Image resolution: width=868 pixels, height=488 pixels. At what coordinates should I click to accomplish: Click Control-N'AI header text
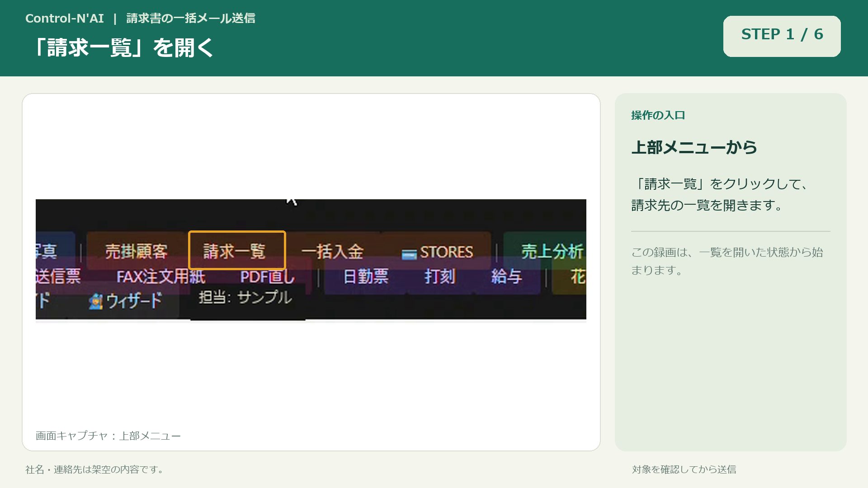[65, 18]
